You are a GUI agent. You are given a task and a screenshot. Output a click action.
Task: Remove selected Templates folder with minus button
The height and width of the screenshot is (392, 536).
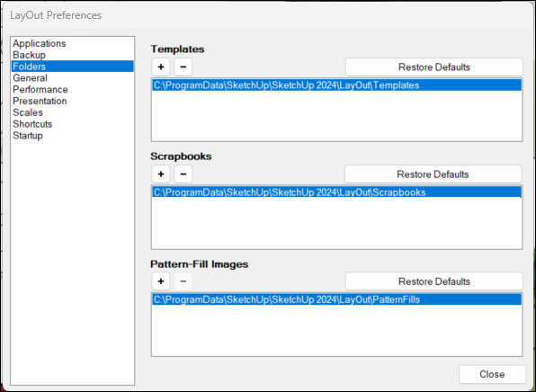[183, 67]
